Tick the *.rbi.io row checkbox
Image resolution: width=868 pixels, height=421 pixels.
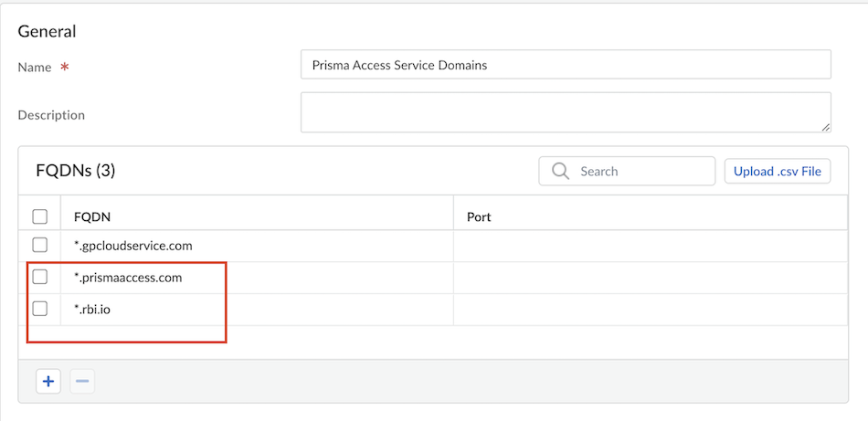click(x=40, y=309)
